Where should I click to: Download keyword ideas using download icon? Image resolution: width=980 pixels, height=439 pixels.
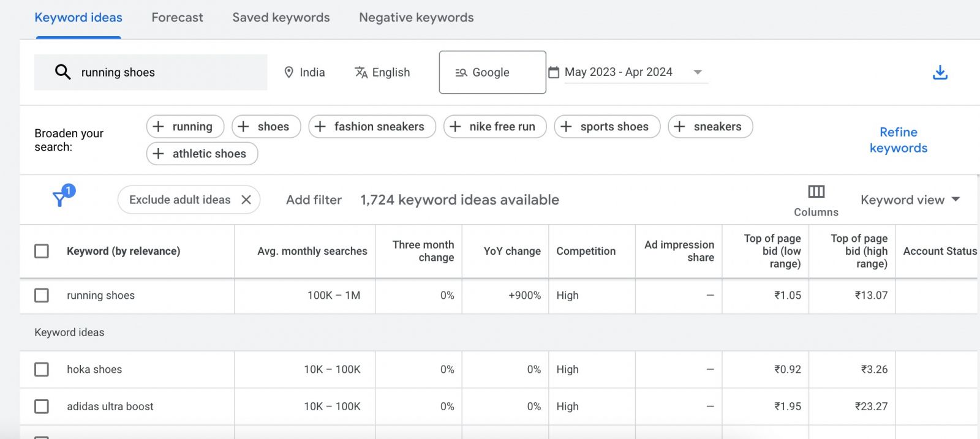pos(940,72)
